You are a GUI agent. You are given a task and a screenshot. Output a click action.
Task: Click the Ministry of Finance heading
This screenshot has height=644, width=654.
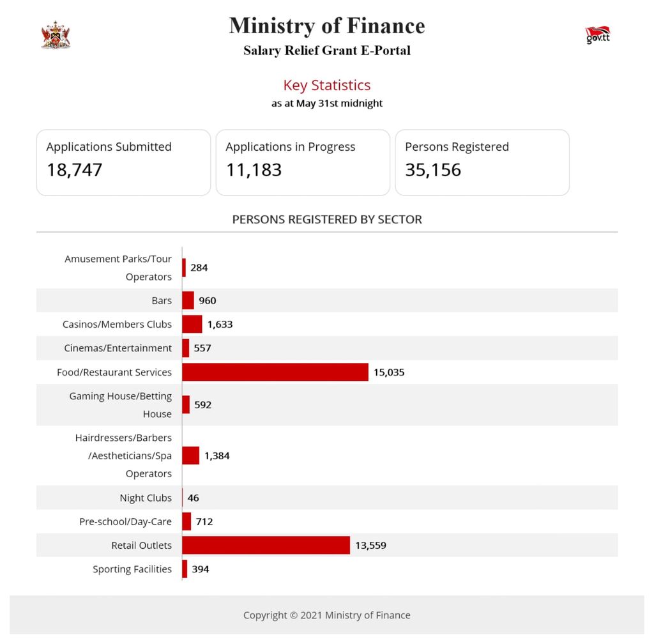coord(326,26)
